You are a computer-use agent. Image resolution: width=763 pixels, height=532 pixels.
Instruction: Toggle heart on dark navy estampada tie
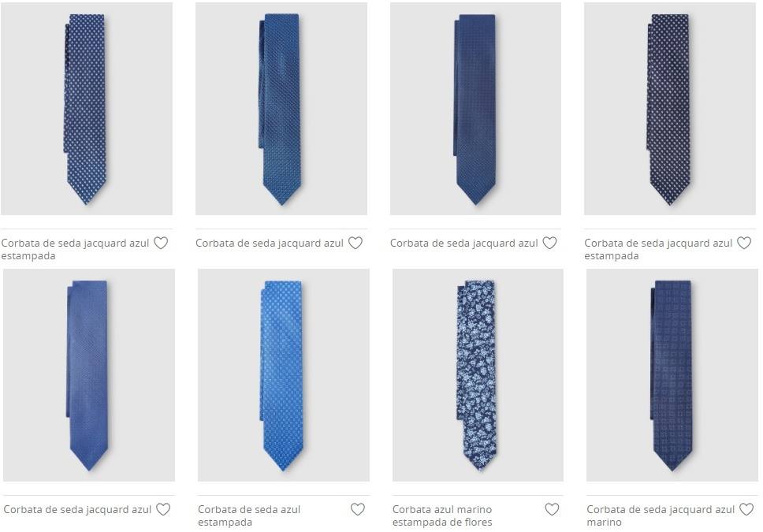pos(744,243)
